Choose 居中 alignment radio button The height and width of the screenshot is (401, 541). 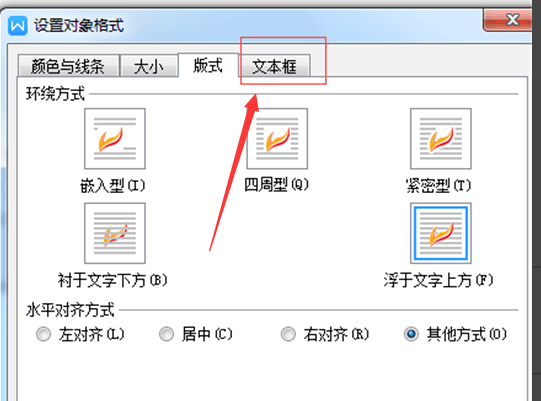(166, 334)
